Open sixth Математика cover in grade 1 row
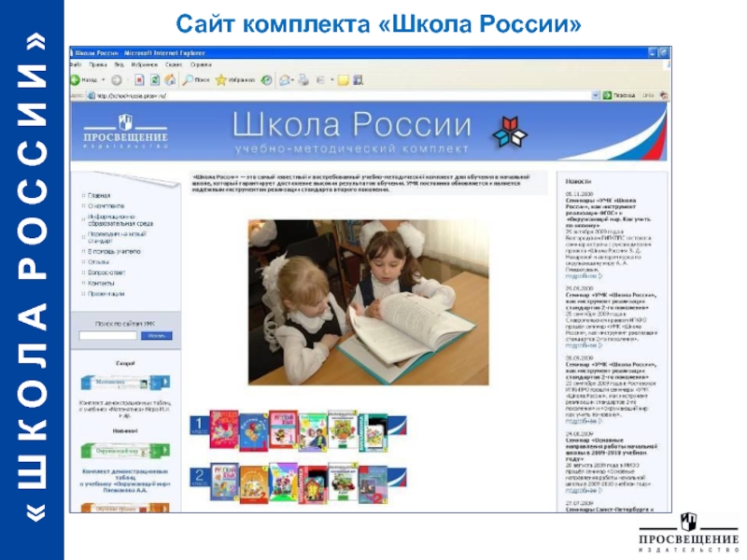The height and width of the screenshot is (560, 747). click(373, 432)
